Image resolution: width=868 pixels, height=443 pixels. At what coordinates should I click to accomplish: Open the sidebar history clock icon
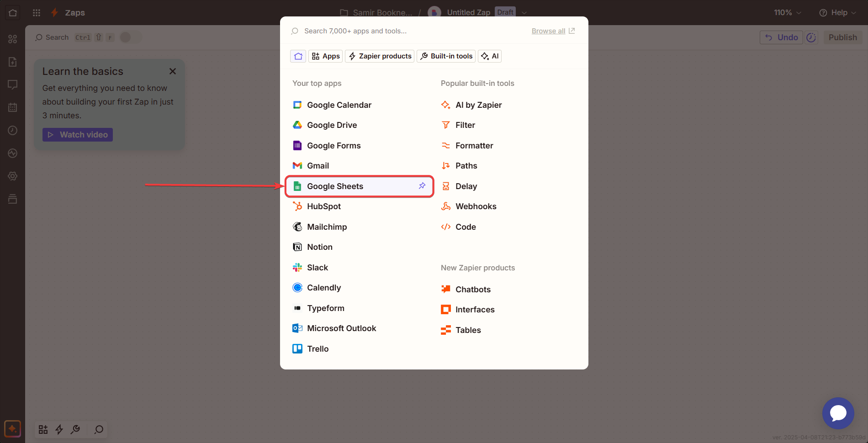(13, 131)
